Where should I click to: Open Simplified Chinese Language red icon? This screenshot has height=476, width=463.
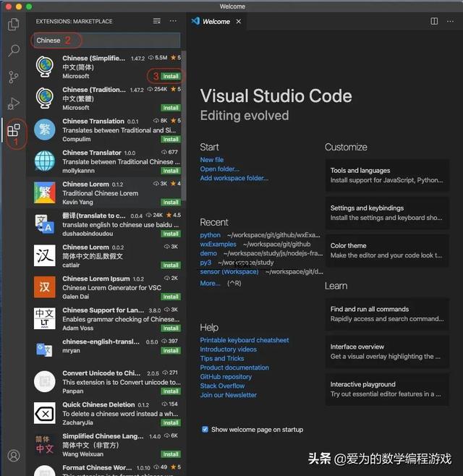point(45,445)
